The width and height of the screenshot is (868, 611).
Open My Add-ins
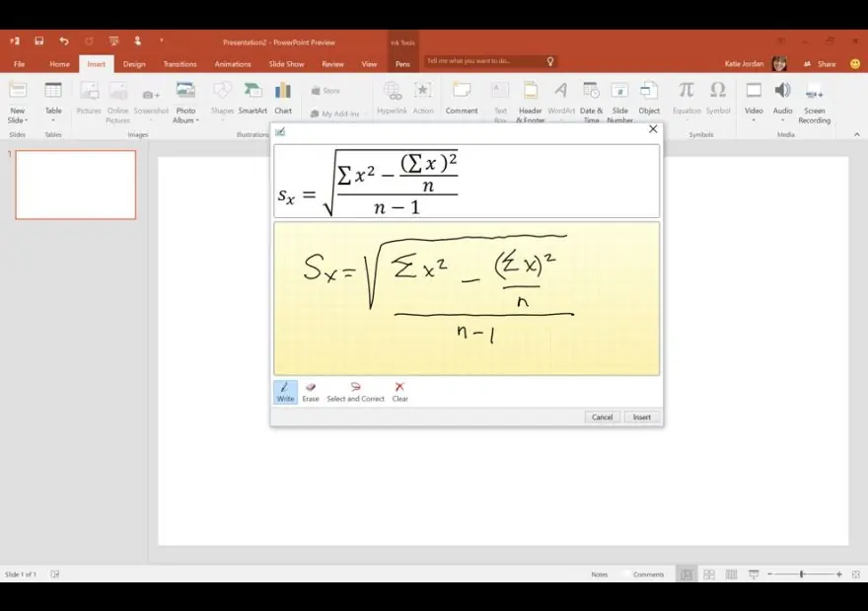336,114
